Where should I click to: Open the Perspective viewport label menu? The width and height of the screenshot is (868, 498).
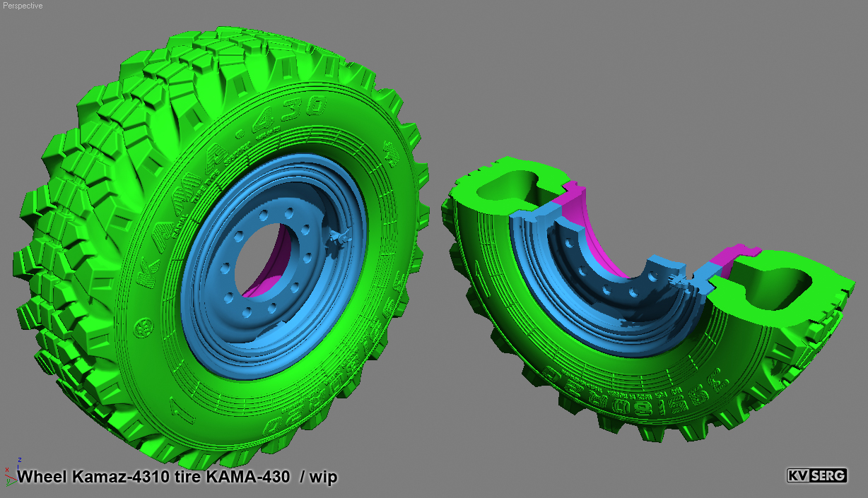pos(23,6)
